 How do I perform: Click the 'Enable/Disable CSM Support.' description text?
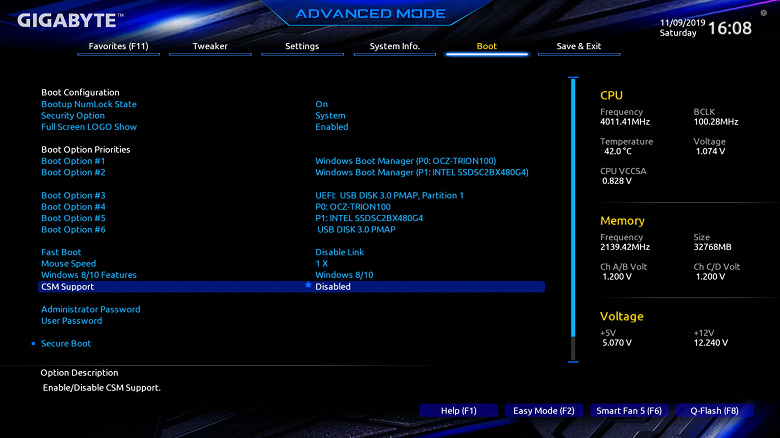click(101, 388)
